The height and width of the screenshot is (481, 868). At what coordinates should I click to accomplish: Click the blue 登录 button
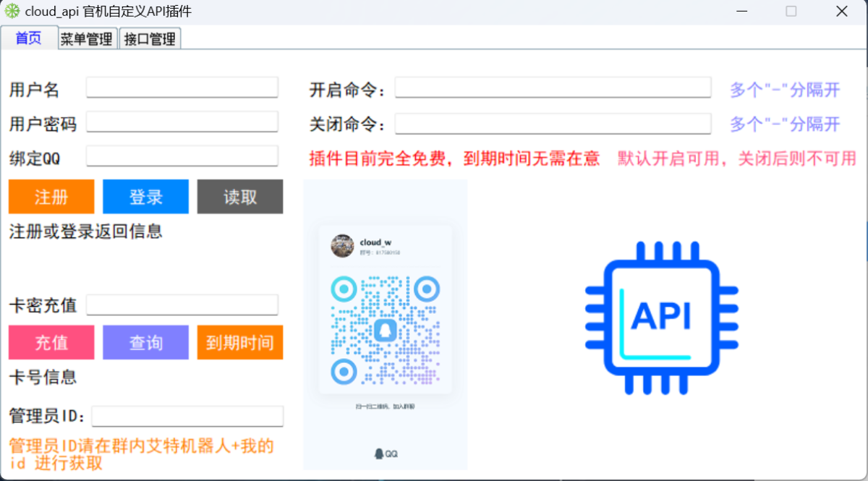click(145, 197)
